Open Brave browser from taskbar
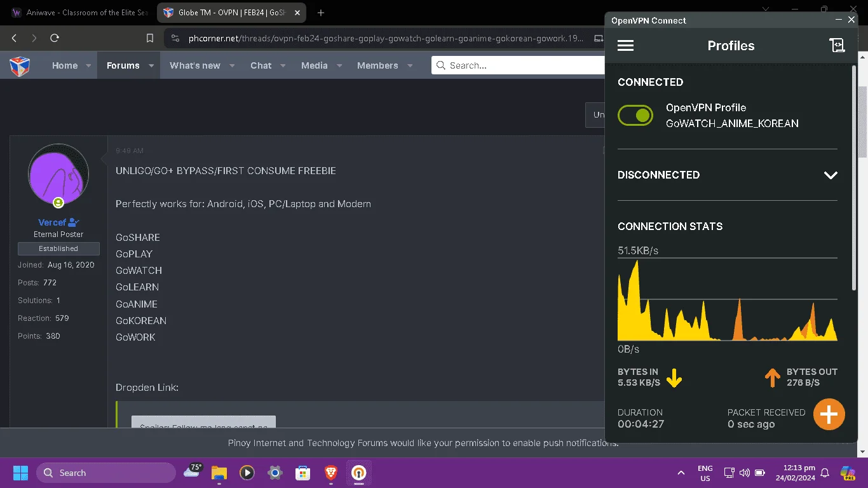Screen dimensions: 868x488 330,473
